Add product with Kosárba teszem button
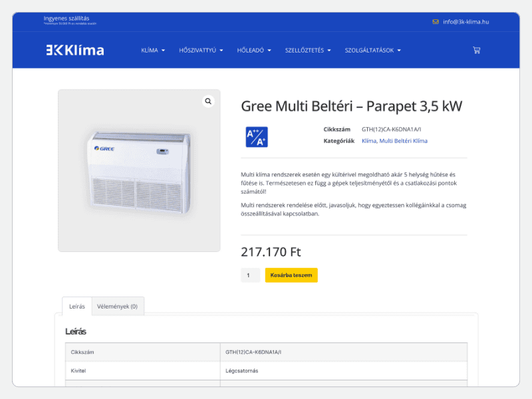 click(x=291, y=275)
